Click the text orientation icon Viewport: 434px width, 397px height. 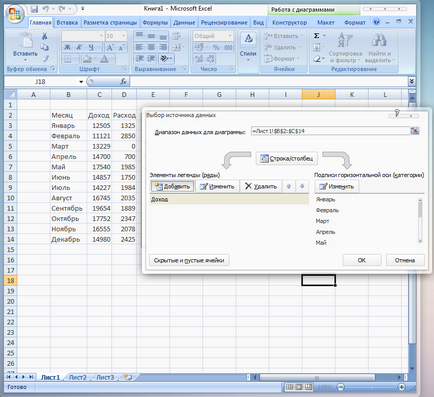pos(165,59)
